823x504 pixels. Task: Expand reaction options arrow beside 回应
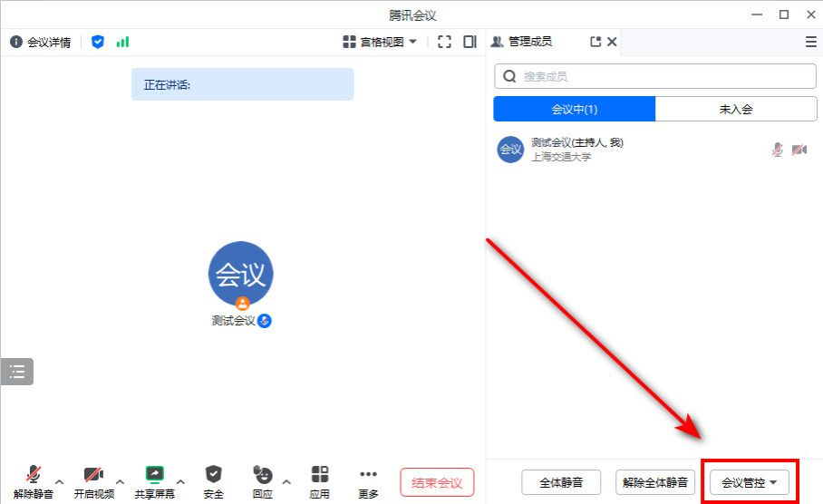[x=286, y=481]
